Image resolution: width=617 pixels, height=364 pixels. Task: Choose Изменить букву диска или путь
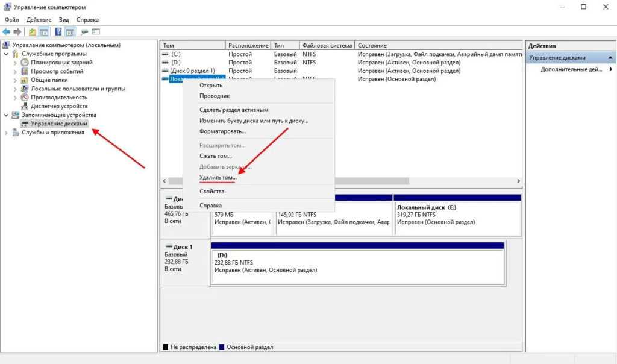pyautogui.click(x=259, y=121)
